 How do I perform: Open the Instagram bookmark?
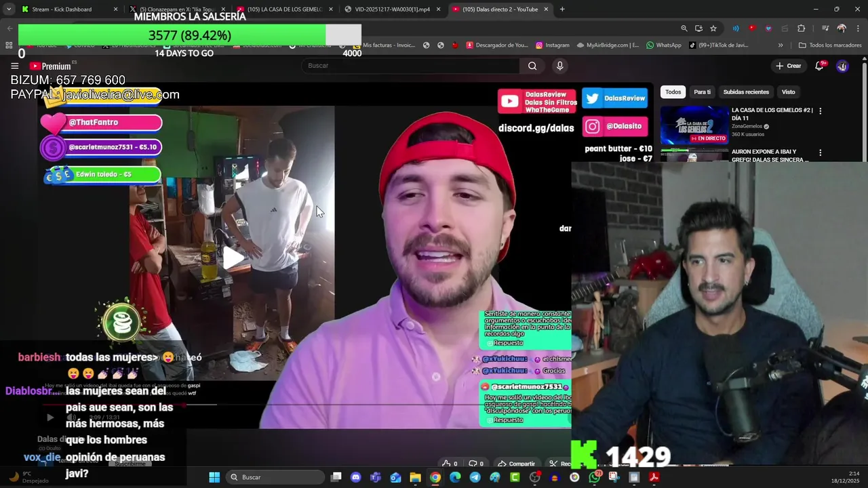[x=552, y=45]
